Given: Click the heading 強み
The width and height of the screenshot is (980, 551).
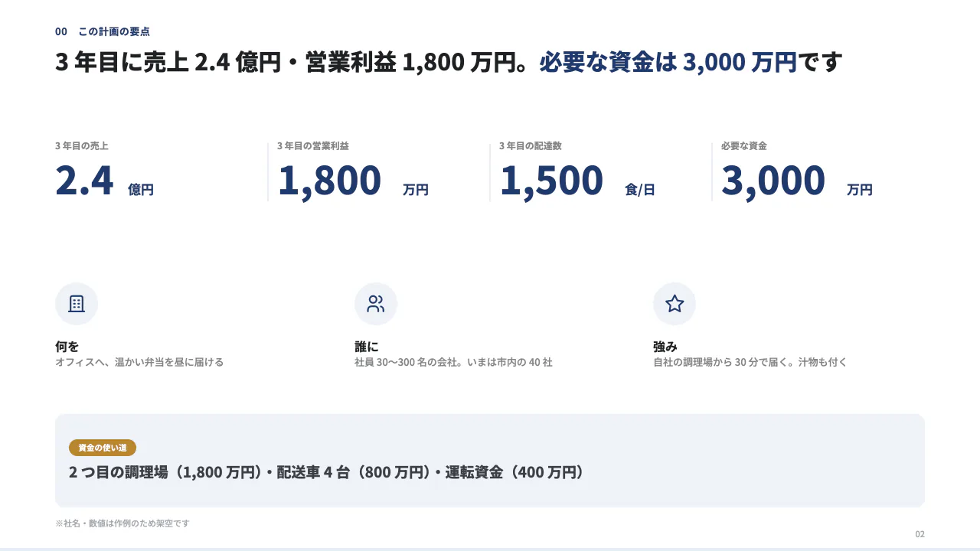Looking at the screenshot, I should tap(665, 347).
